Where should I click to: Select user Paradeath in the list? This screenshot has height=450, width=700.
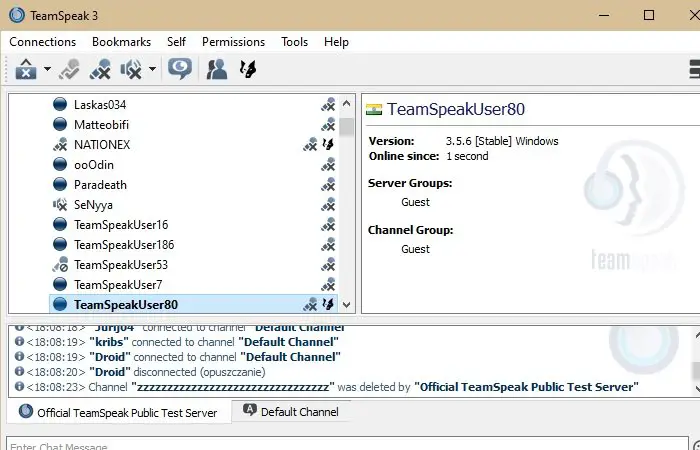100,185
